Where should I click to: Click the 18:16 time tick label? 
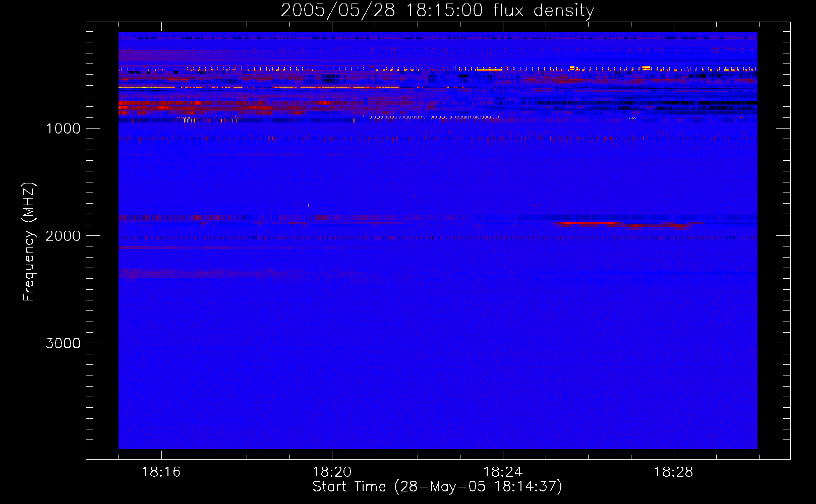point(161,472)
